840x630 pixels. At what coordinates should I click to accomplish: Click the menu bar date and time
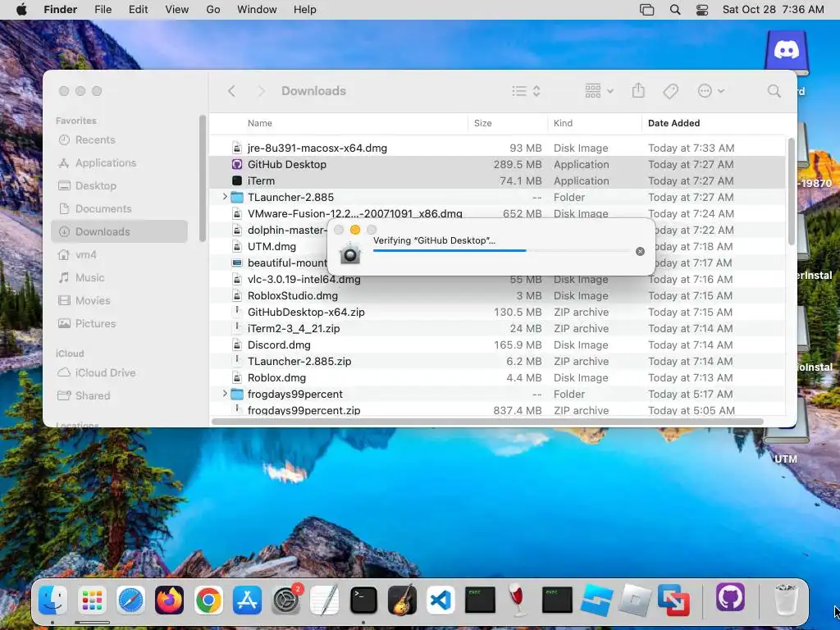tap(773, 10)
